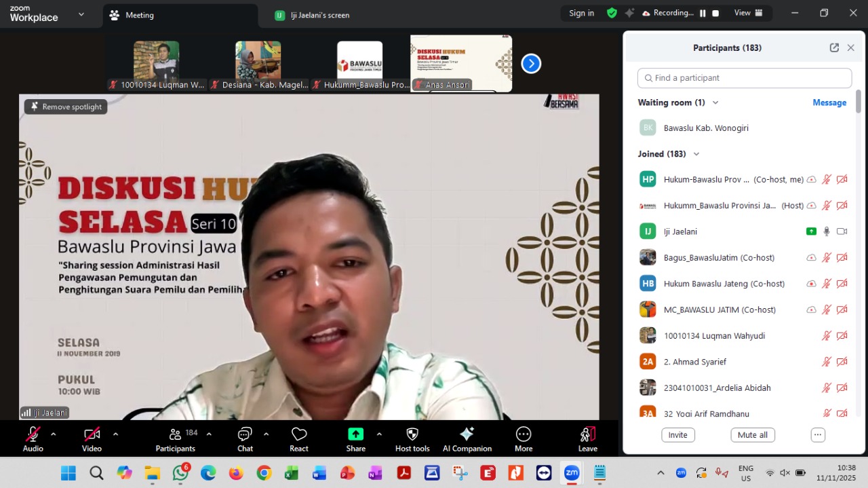
Task: Launch AI Companion
Action: tap(467, 438)
